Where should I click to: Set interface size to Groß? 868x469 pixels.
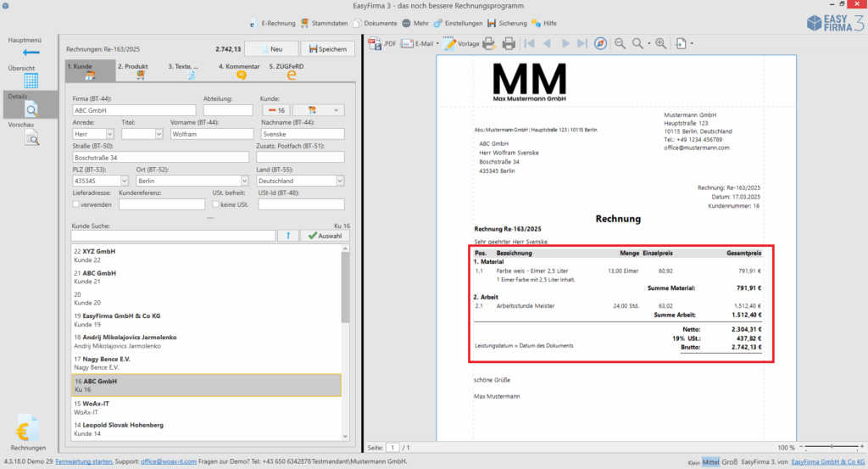coord(730,462)
